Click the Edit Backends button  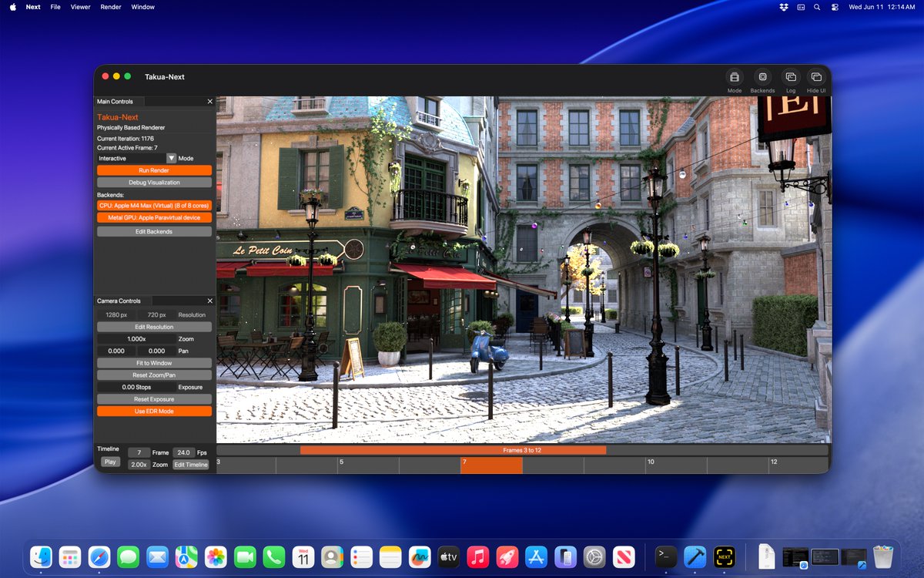click(154, 231)
